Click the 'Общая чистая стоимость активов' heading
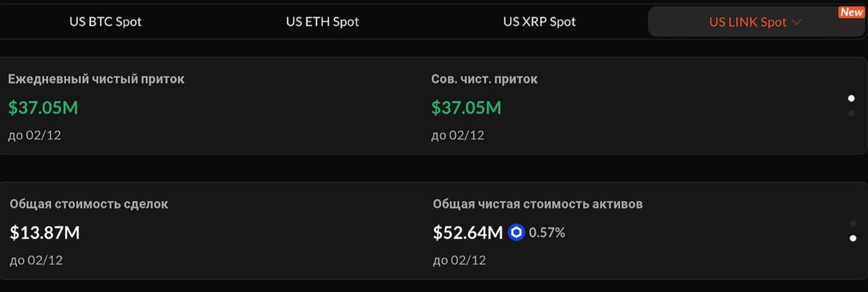 pyautogui.click(x=538, y=204)
